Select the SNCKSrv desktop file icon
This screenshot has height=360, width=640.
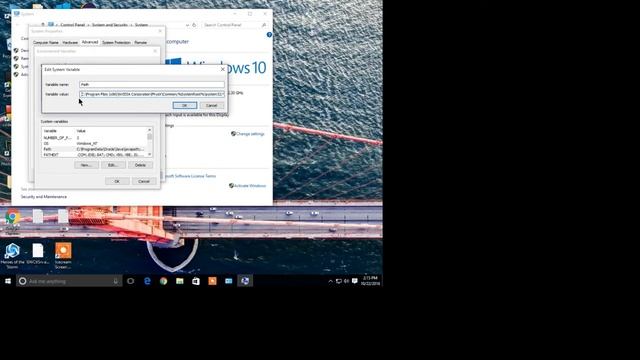[x=38, y=254]
